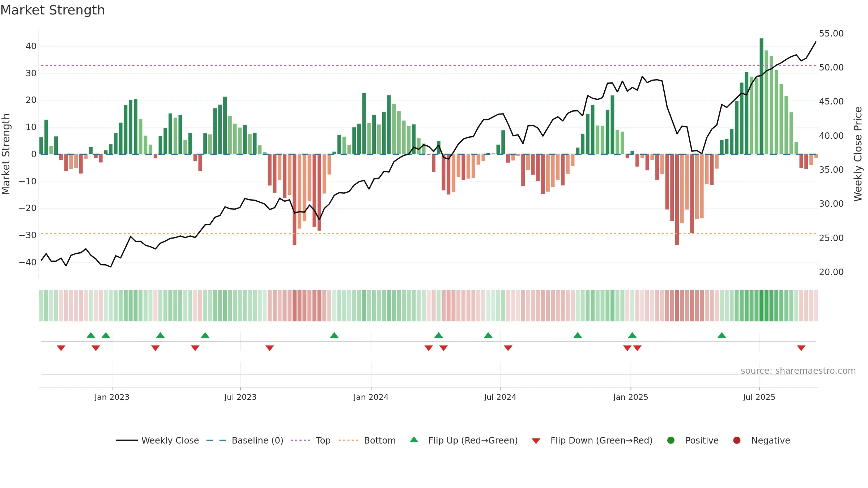Click the deepest red bar in early 2025
Screen dimensions: 868x488
point(677,200)
